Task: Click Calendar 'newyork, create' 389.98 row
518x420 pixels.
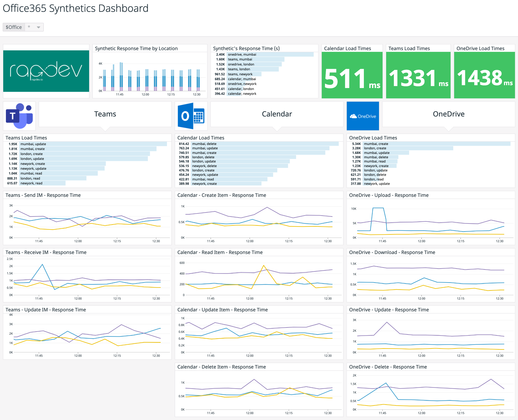Action: point(259,184)
